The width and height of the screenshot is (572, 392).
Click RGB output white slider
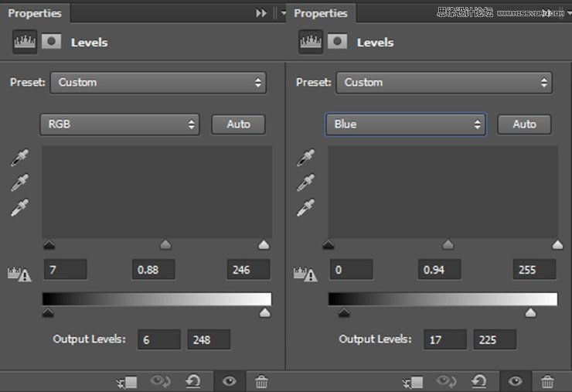point(265,313)
